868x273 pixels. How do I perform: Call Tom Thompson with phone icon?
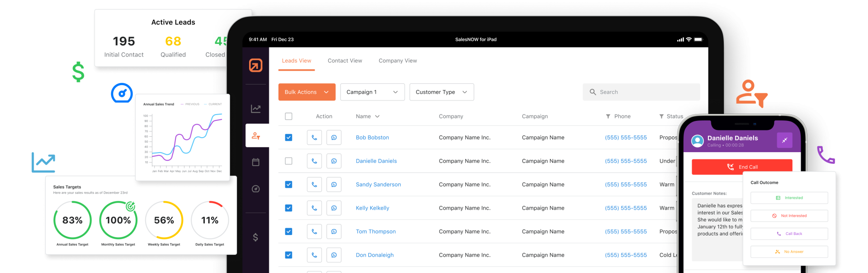314,231
